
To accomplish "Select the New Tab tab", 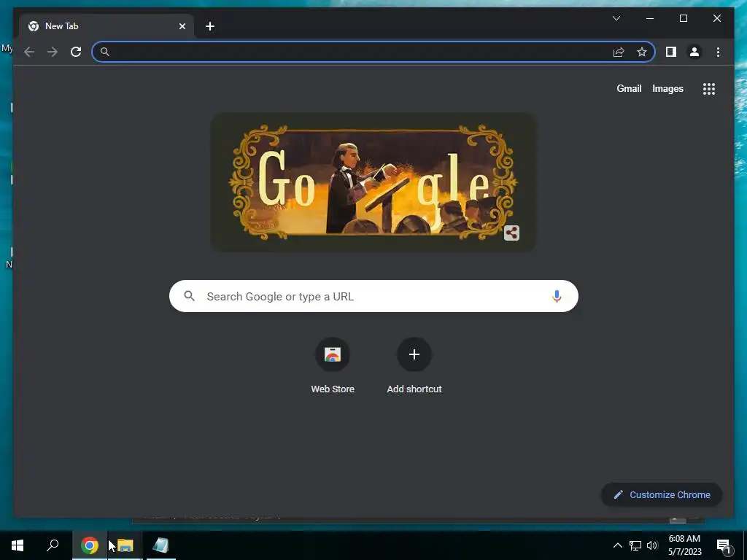I will tap(107, 26).
